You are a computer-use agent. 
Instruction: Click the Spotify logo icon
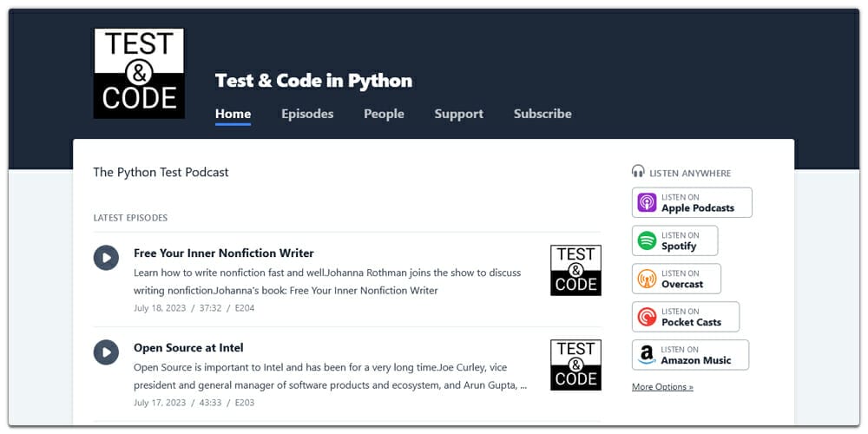pos(648,240)
